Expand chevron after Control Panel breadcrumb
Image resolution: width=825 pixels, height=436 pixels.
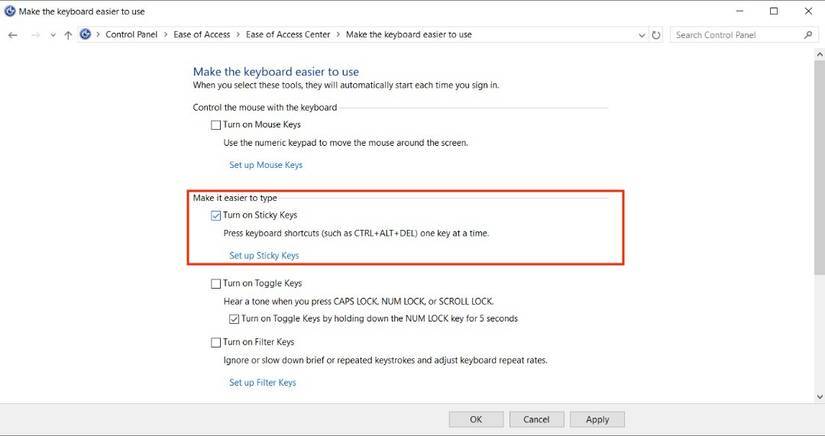166,35
